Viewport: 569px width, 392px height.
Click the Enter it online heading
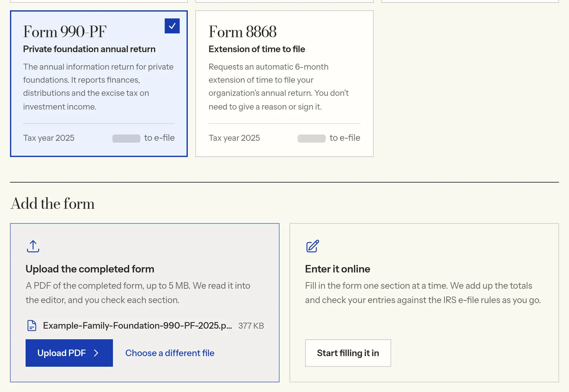(x=337, y=269)
